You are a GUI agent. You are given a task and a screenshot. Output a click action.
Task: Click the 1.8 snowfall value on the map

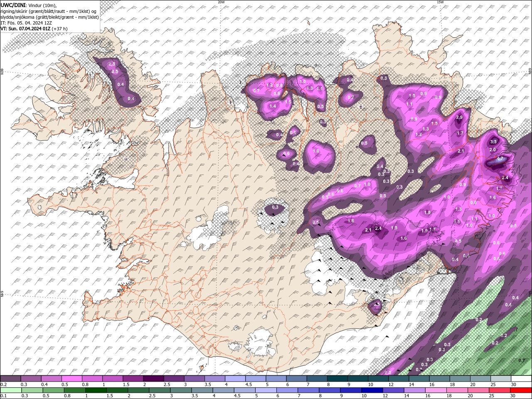point(427,212)
